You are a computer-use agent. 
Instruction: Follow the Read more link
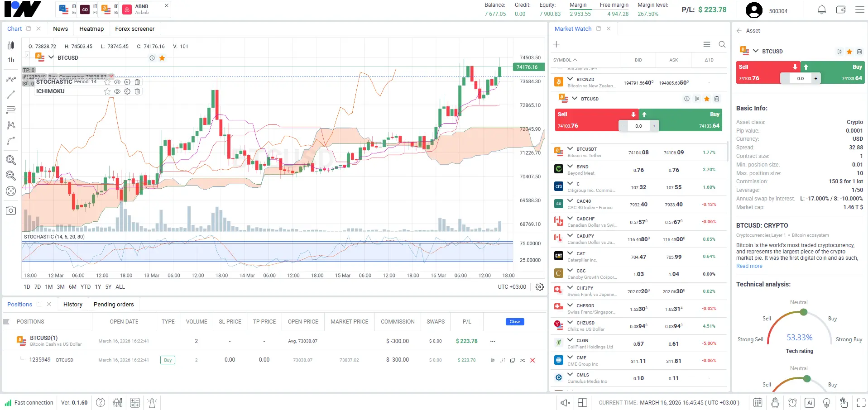749,266
